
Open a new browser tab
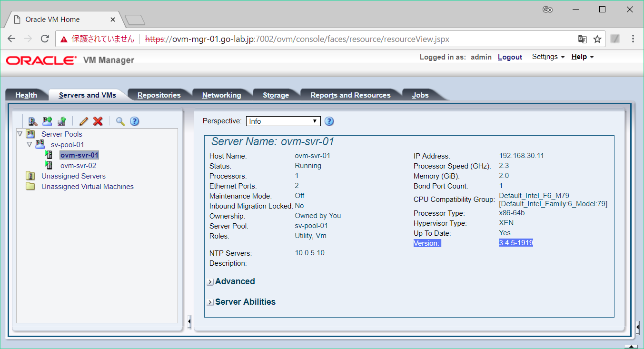click(x=135, y=20)
